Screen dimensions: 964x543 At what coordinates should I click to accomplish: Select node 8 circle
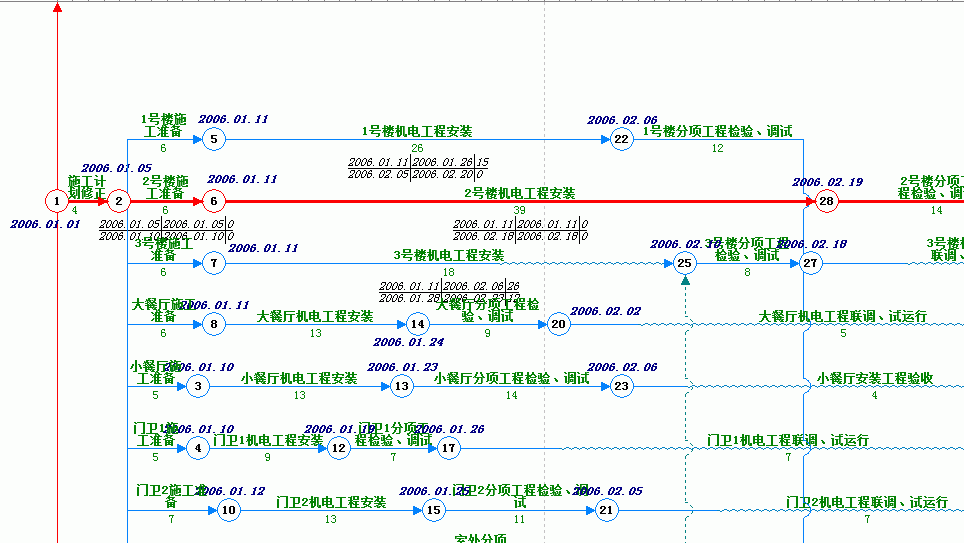[213, 324]
